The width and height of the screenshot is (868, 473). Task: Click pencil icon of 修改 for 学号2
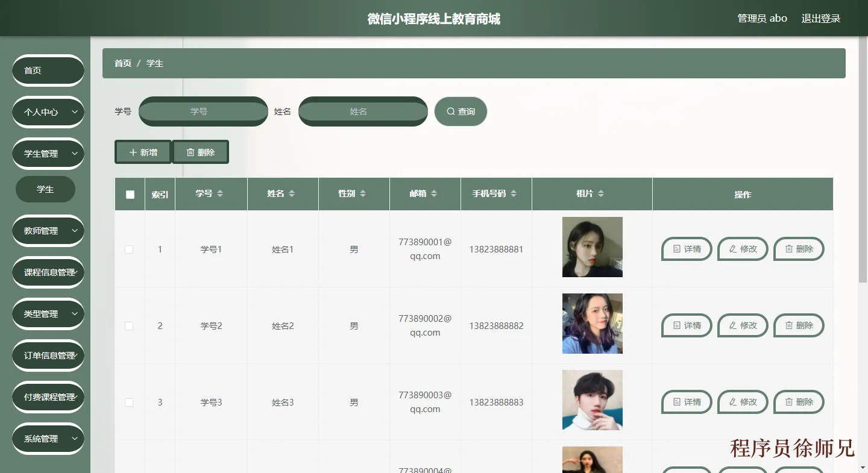pos(733,325)
